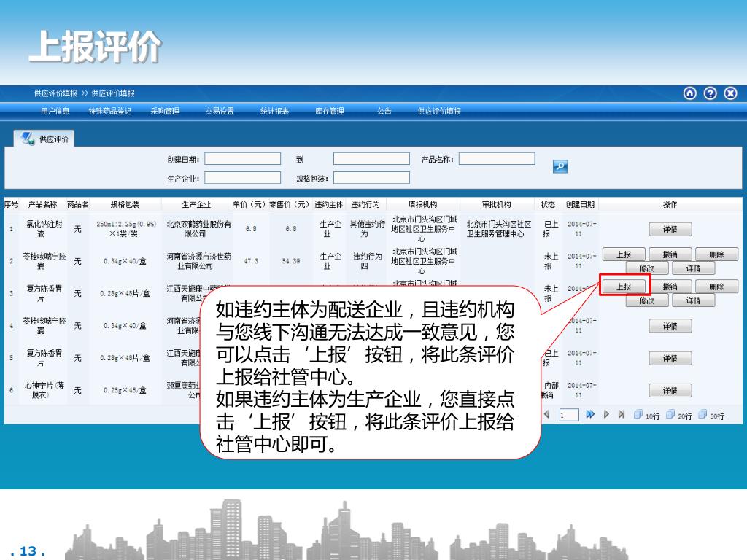Show 20 rows per page (20行)
This screenshot has height=560, width=747.
click(x=679, y=415)
